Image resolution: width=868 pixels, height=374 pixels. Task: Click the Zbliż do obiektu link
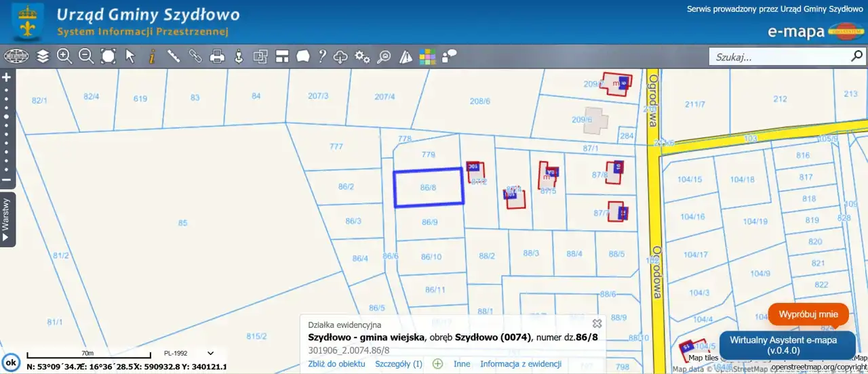(x=336, y=364)
